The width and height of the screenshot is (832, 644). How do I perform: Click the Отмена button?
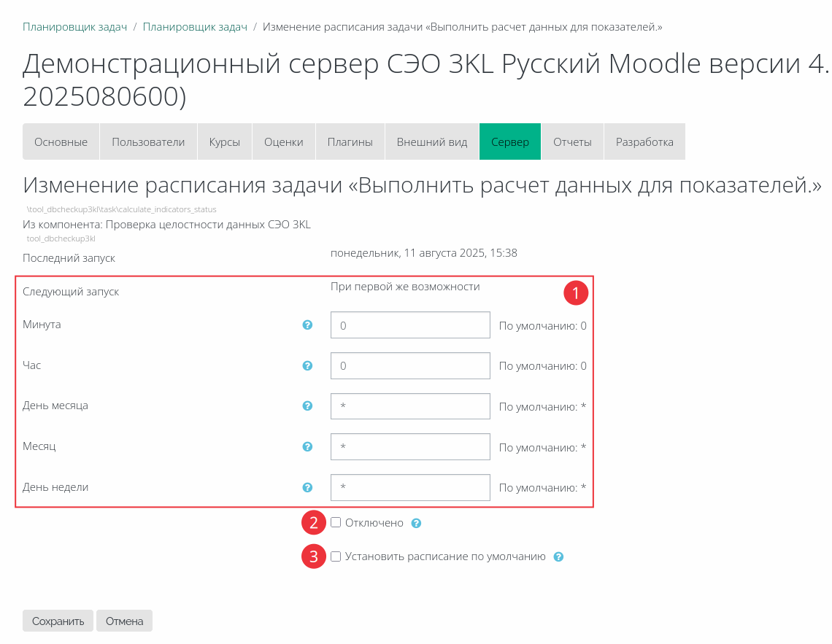125,621
